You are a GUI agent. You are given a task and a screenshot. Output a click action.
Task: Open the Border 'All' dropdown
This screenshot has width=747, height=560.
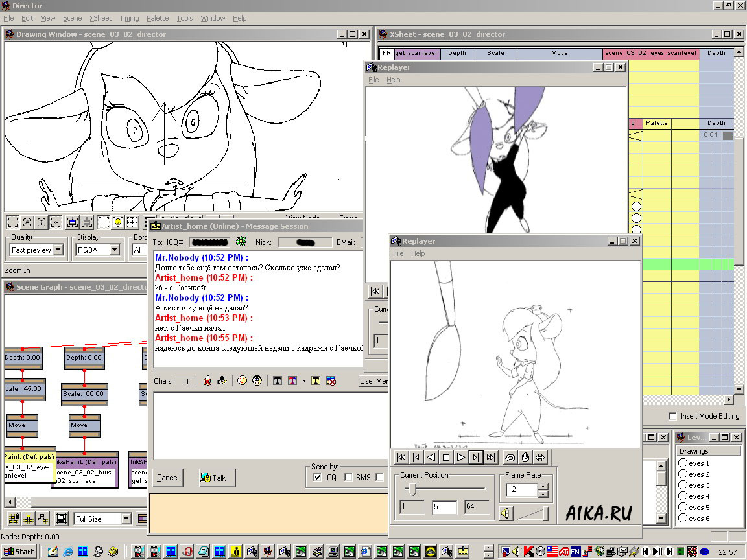[139, 250]
